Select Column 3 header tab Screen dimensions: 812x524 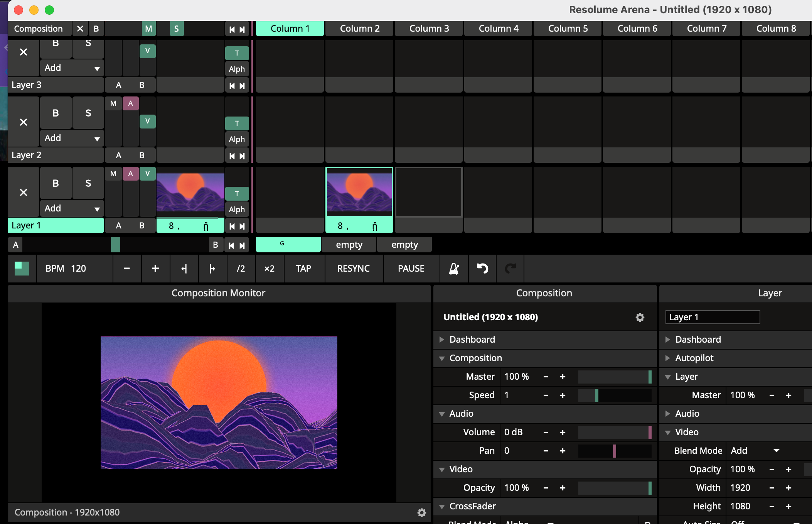click(x=429, y=29)
